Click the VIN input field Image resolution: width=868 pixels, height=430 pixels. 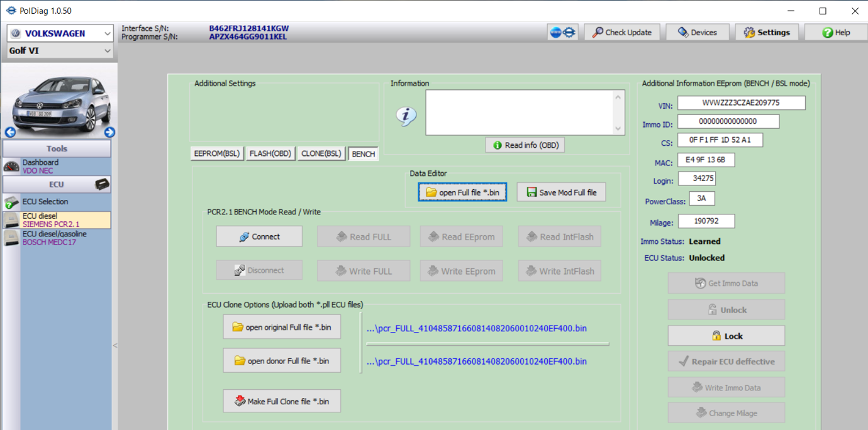click(741, 102)
